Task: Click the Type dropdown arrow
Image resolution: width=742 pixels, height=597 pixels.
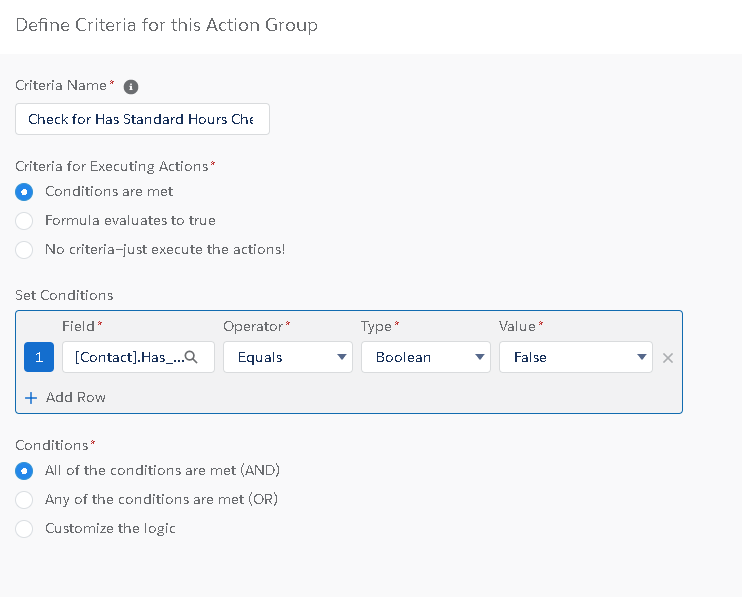Action: [480, 357]
